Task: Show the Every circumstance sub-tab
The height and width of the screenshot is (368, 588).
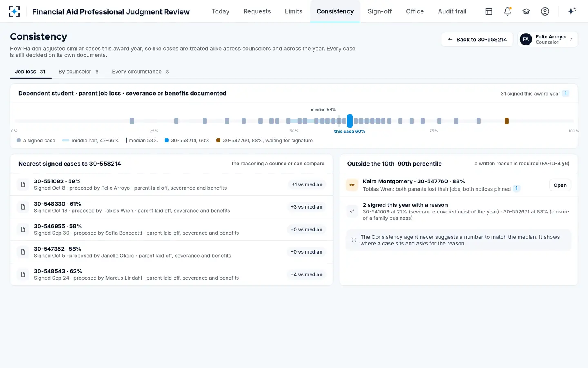Action: [x=140, y=72]
